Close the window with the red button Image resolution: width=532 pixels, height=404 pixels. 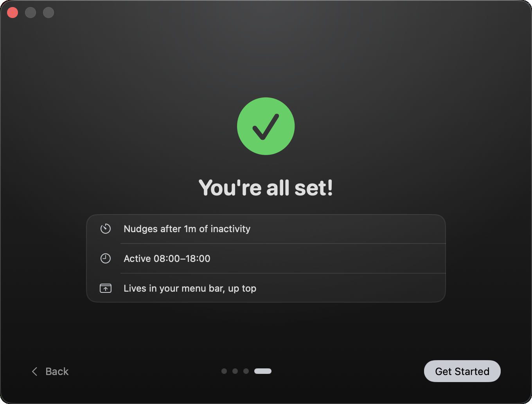[13, 13]
